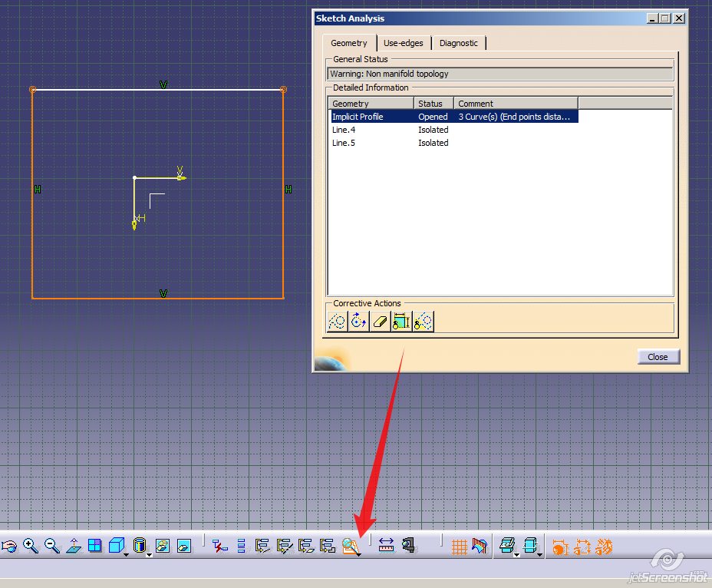Click the Geometry column header
Viewport: 712px width, 588px height.
[x=371, y=103]
